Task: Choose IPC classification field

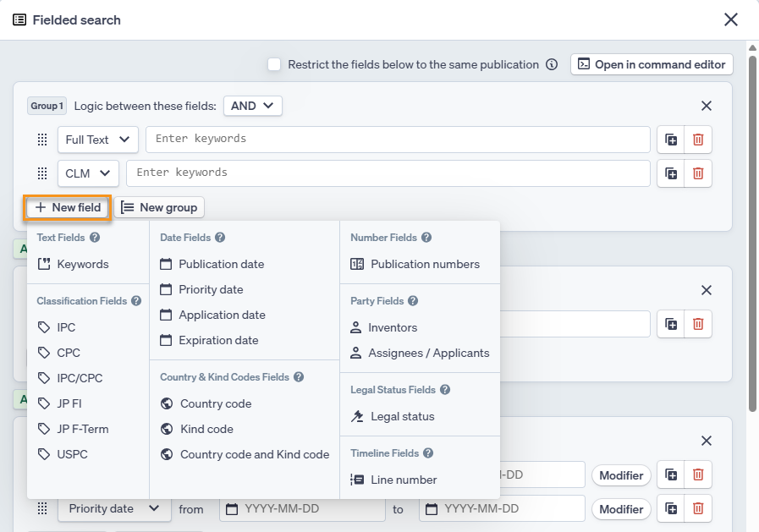Action: coord(57,327)
